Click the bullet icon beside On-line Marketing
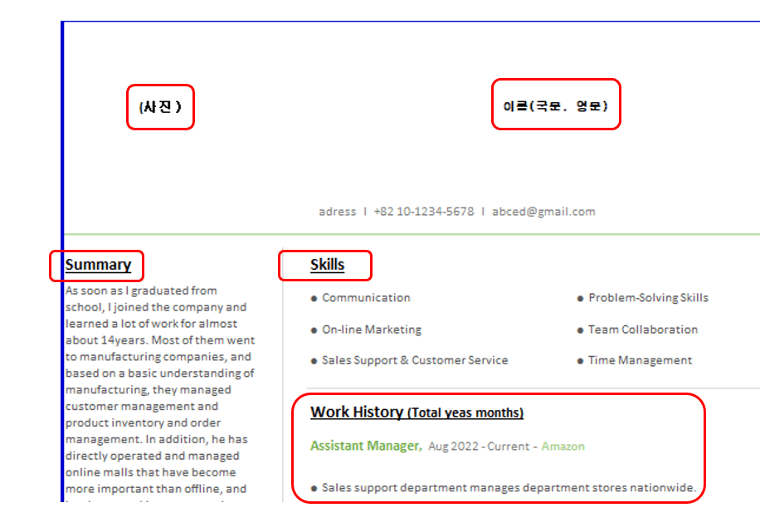The height and width of the screenshot is (532, 760). tap(314, 329)
